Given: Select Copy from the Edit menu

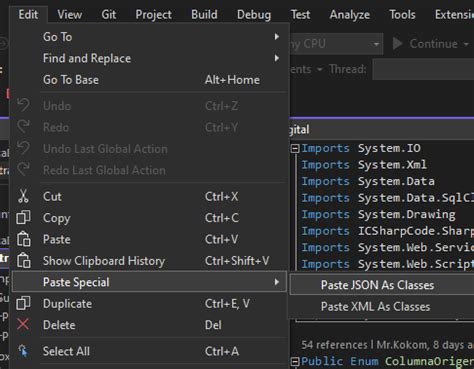Looking at the screenshot, I should (149, 218).
